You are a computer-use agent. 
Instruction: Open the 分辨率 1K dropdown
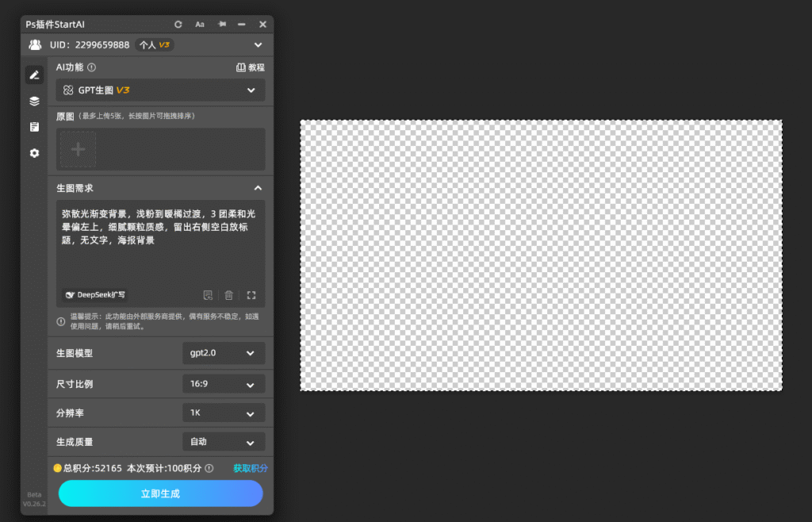[224, 413]
